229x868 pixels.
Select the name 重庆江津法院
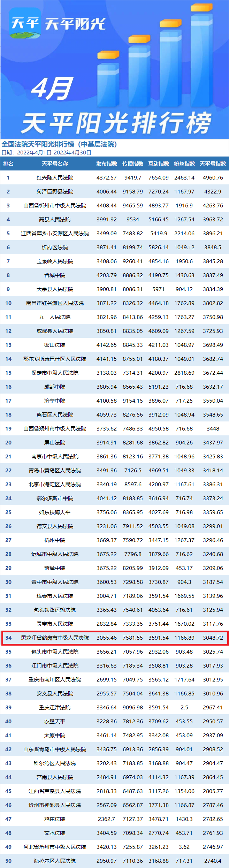click(x=55, y=707)
